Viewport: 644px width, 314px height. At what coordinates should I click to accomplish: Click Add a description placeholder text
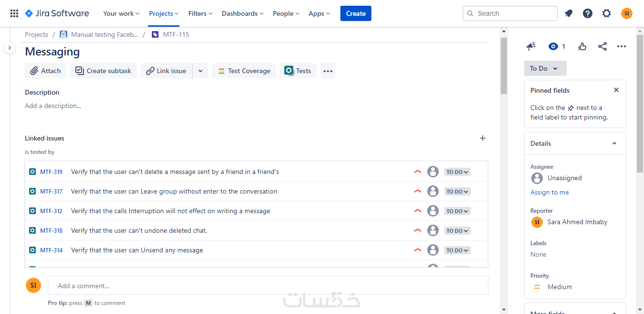53,106
